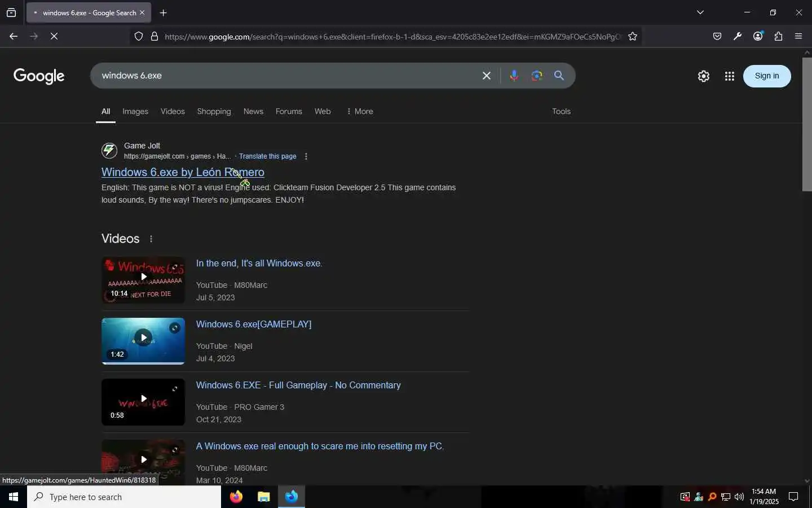Bookmark this page with the star
Image resolution: width=812 pixels, height=508 pixels.
[x=633, y=37]
